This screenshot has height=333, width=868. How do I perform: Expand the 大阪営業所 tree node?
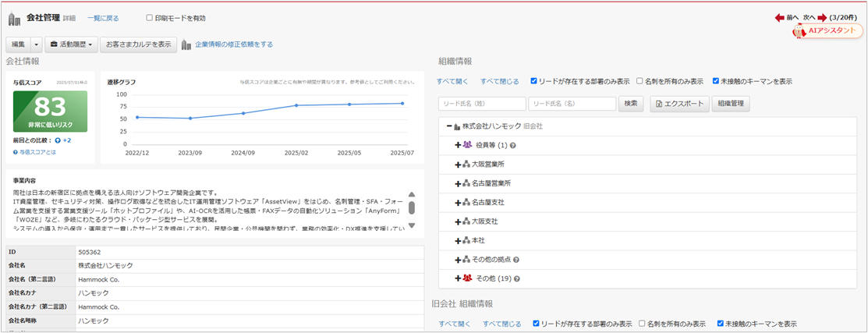(x=458, y=165)
